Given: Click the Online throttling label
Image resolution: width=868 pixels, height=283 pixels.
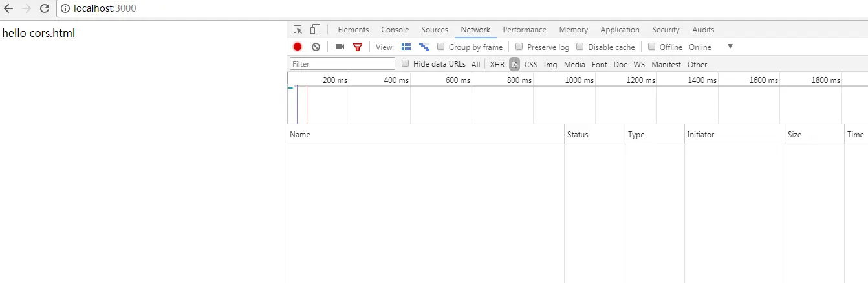Looking at the screenshot, I should (700, 47).
